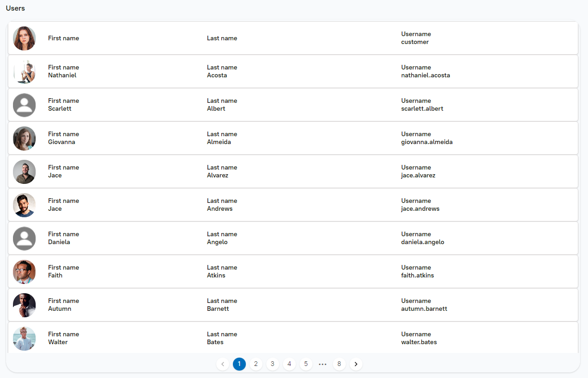
Task: Select the username autumn.barnett
Action: tap(424, 309)
